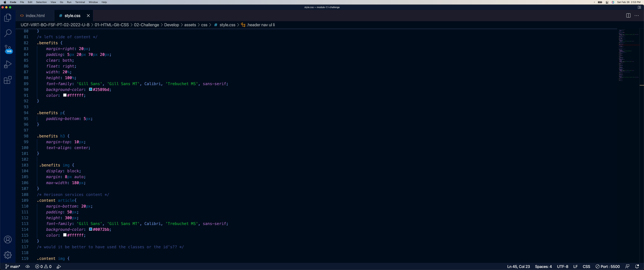Viewport: 644px width, 270px height.
Task: Switch to the index.html tab
Action: tap(35, 16)
